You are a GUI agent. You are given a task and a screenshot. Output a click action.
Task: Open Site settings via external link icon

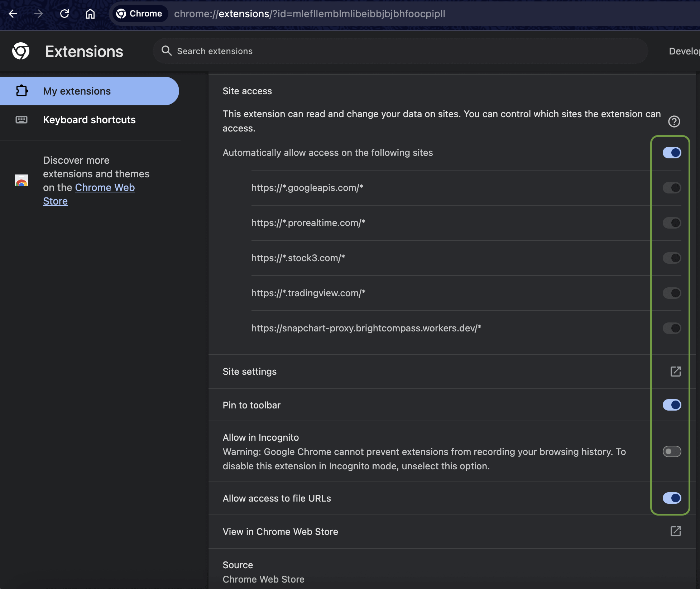click(x=675, y=372)
